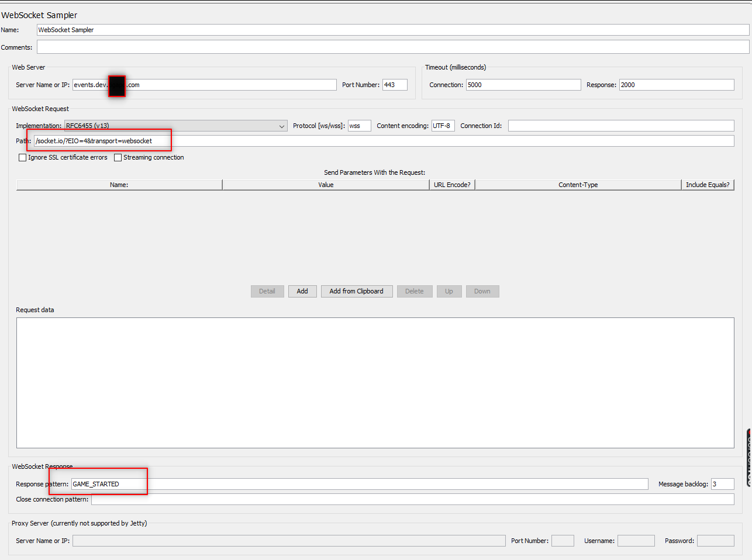Image resolution: width=752 pixels, height=560 pixels.
Task: Click the Proxy Server (currently not supported by Jetty) label
Action: coord(80,523)
